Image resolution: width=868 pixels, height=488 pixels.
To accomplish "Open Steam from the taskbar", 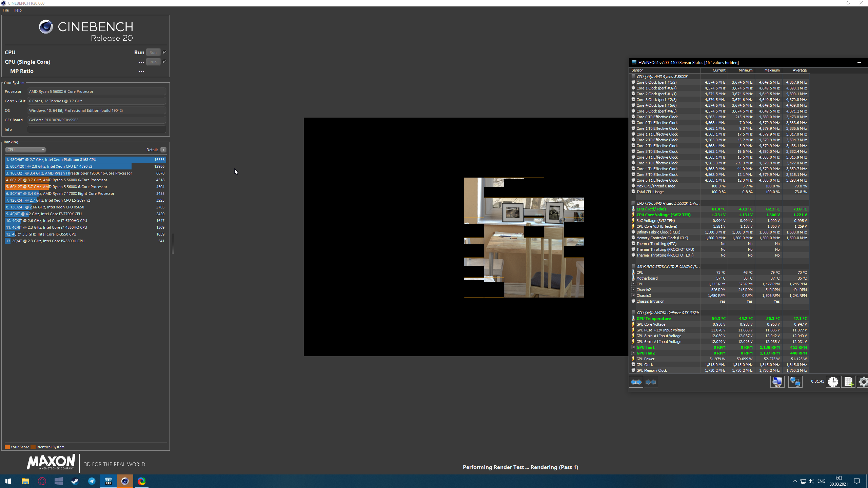I will 75,481.
